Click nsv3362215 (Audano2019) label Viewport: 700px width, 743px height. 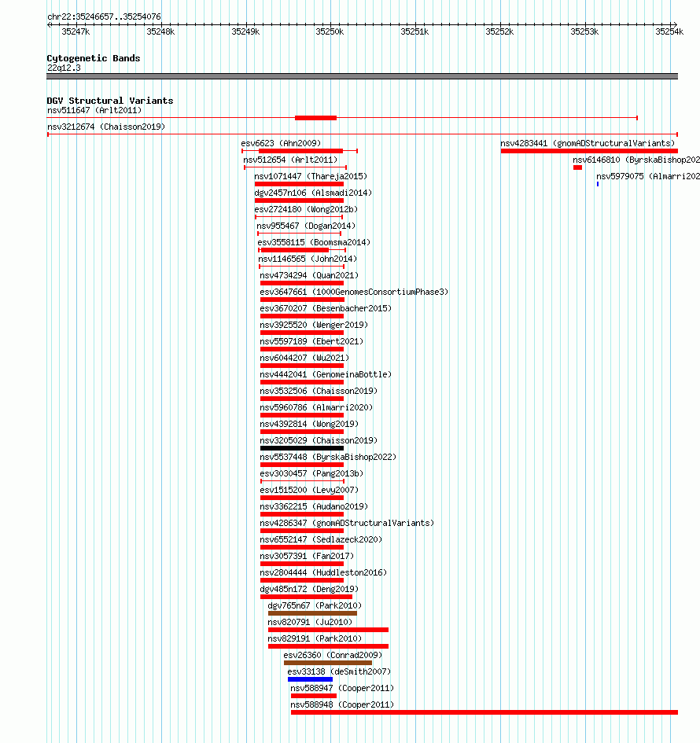point(314,506)
